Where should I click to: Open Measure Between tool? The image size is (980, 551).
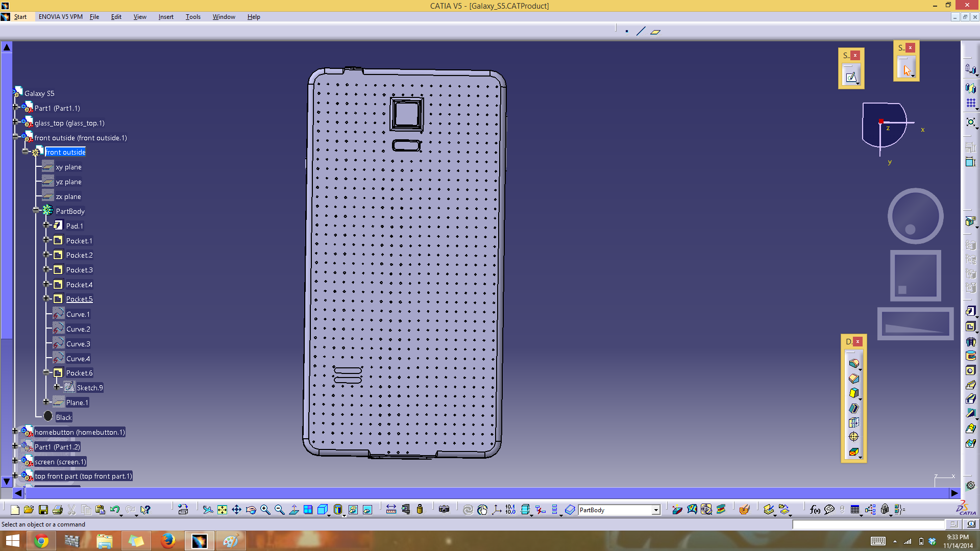pyautogui.click(x=391, y=510)
